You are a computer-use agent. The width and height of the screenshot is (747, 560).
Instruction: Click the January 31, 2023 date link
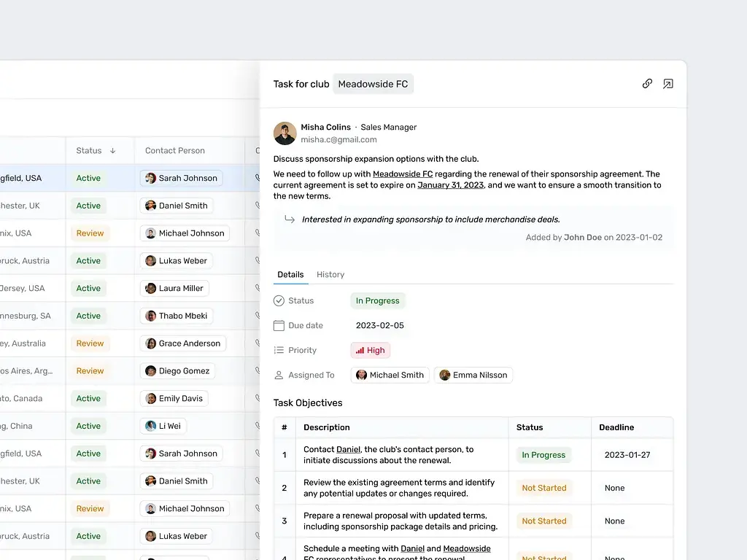(450, 185)
